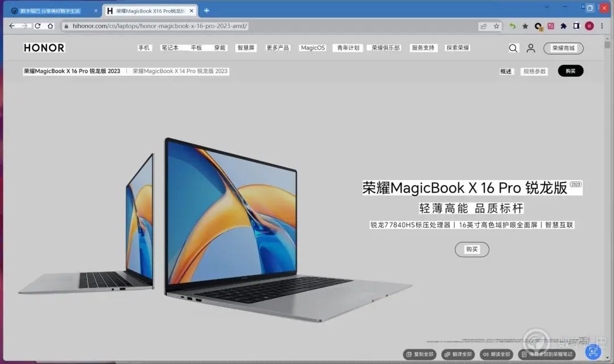
Task: Click the 锐龙7 7840HS标压处理器 spec line
Action: [x=410, y=225]
